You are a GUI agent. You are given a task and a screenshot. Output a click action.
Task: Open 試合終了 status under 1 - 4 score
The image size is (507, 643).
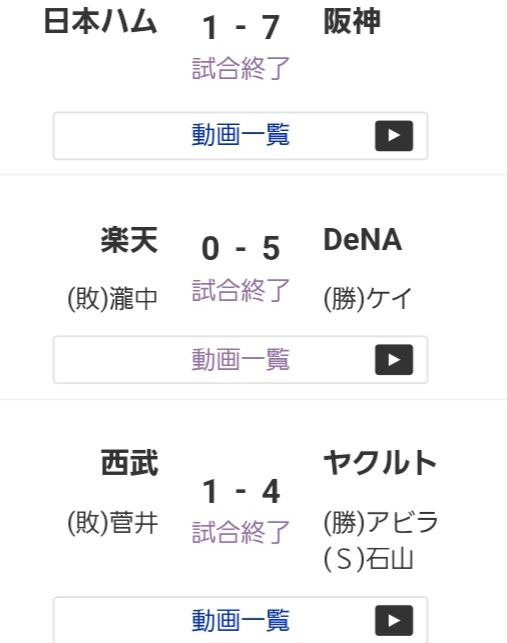(241, 532)
